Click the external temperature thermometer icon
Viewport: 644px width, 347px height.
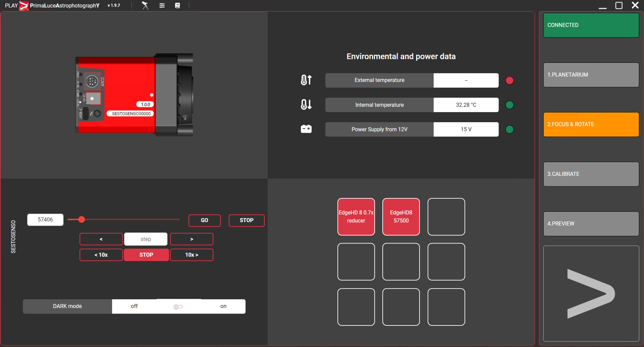(x=306, y=80)
